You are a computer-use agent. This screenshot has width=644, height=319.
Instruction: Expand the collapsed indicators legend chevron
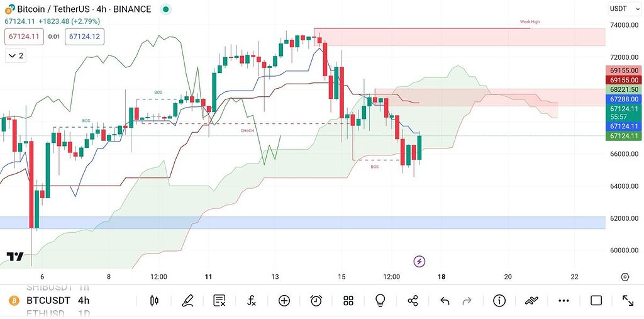pyautogui.click(x=15, y=56)
